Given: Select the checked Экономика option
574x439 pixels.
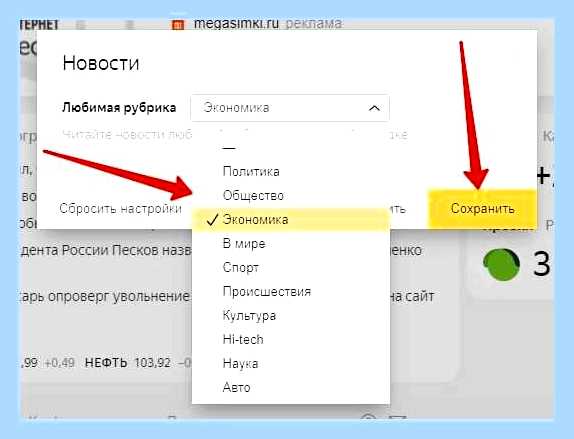Looking at the screenshot, I should (x=291, y=220).
